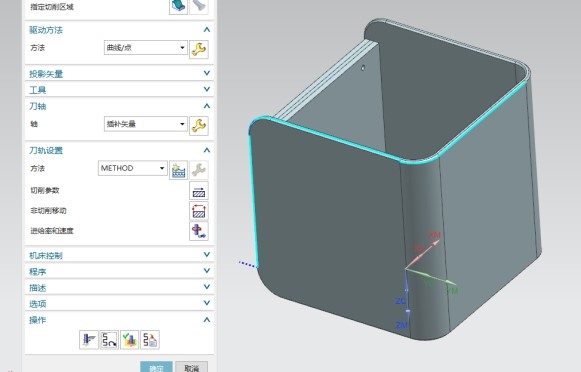Click the list toolpath icon
This screenshot has height=372, width=581.
(150, 340)
